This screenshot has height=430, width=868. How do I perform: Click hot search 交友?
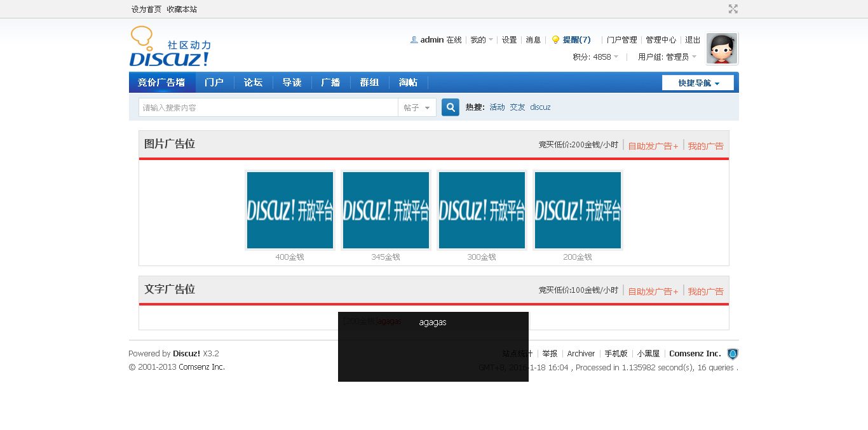tap(517, 107)
